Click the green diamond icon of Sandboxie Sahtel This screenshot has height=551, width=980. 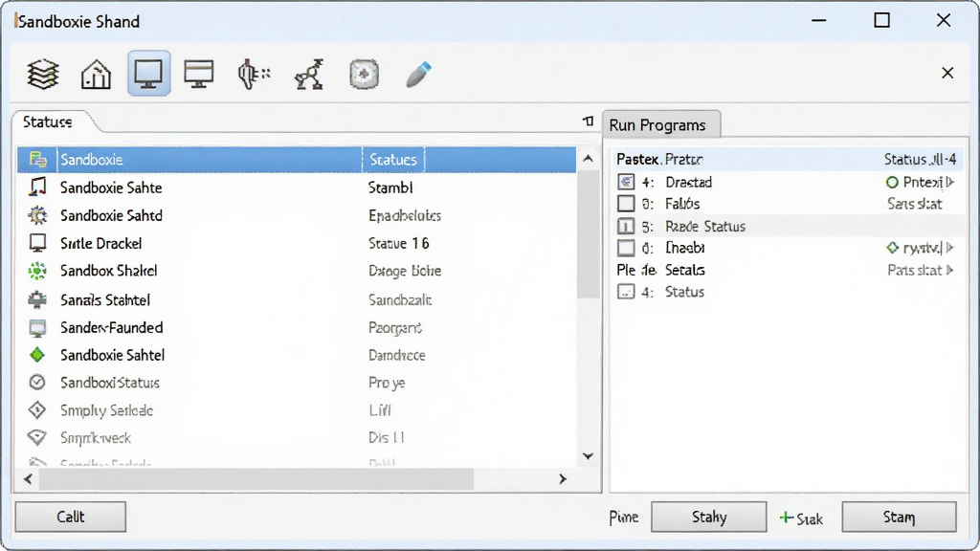37,355
